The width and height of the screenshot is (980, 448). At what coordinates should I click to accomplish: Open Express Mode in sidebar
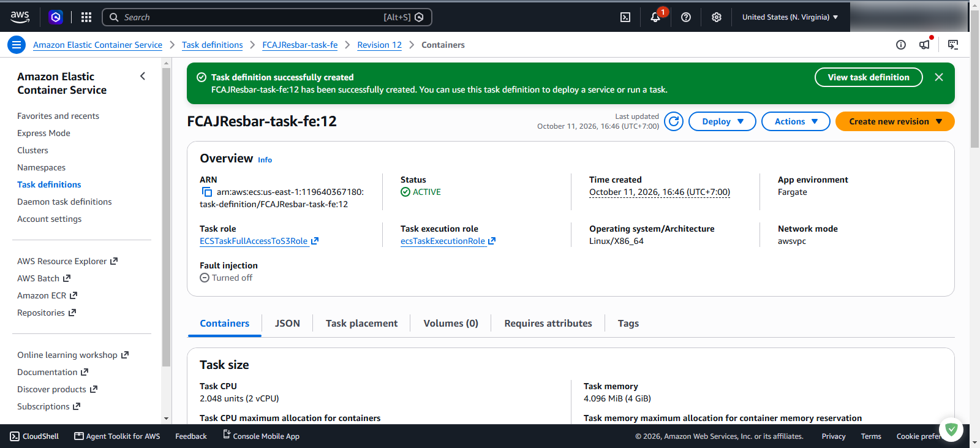coord(43,133)
